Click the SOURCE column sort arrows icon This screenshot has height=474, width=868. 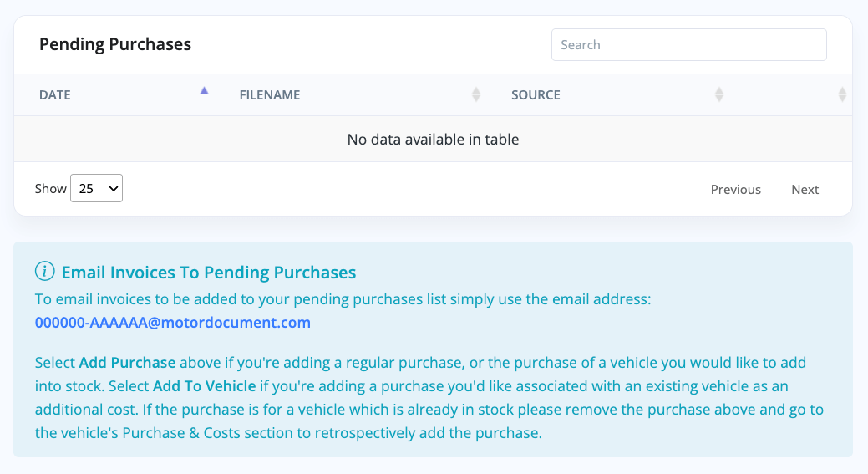719,94
